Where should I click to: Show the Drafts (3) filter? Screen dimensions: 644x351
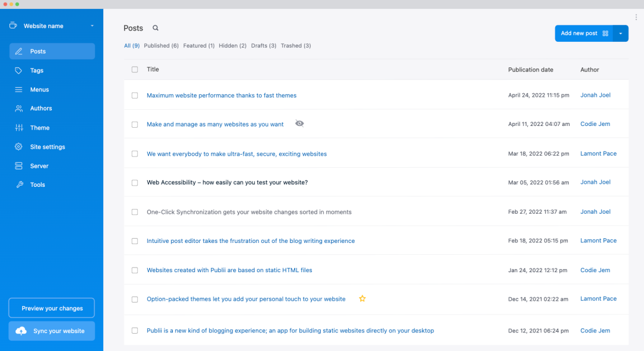point(264,45)
